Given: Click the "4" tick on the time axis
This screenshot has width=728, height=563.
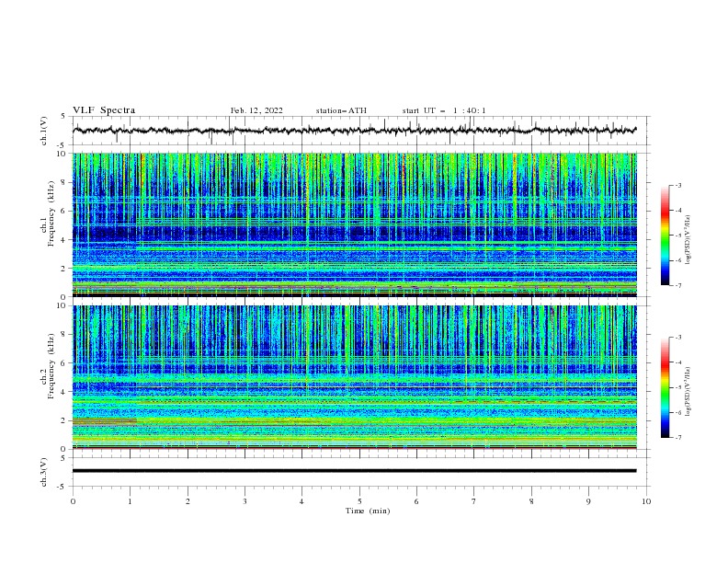Looking at the screenshot, I should pyautogui.click(x=302, y=501).
